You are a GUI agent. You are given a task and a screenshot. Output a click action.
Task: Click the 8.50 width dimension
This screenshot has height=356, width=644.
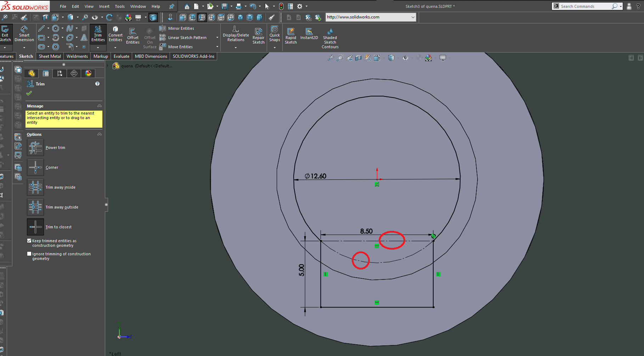[366, 231]
